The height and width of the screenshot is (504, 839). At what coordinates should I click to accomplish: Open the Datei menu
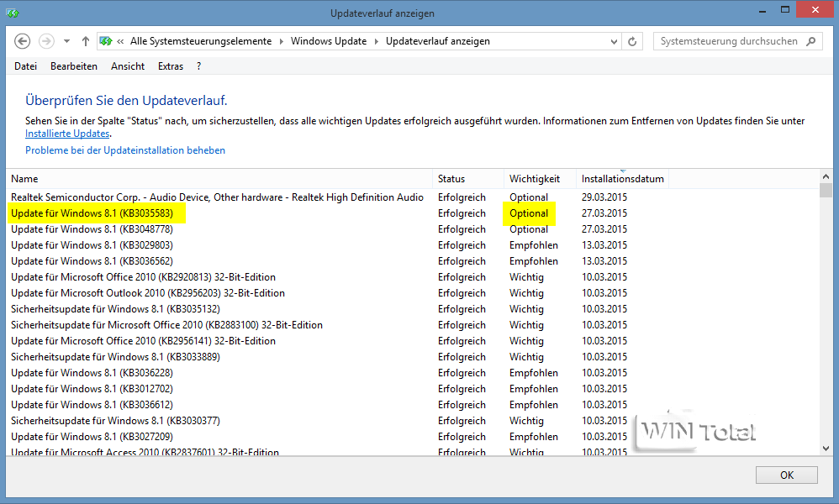[26, 66]
